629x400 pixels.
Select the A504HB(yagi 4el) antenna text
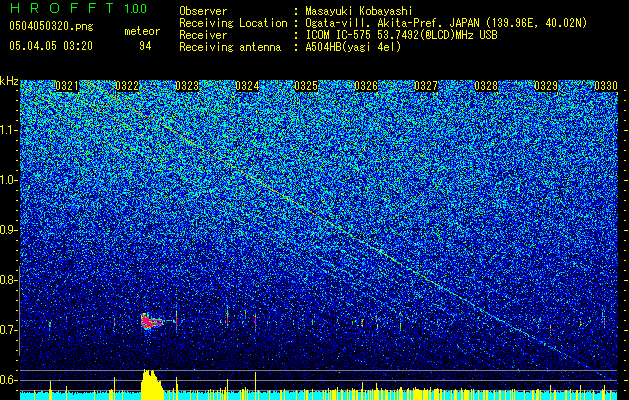coord(353,47)
